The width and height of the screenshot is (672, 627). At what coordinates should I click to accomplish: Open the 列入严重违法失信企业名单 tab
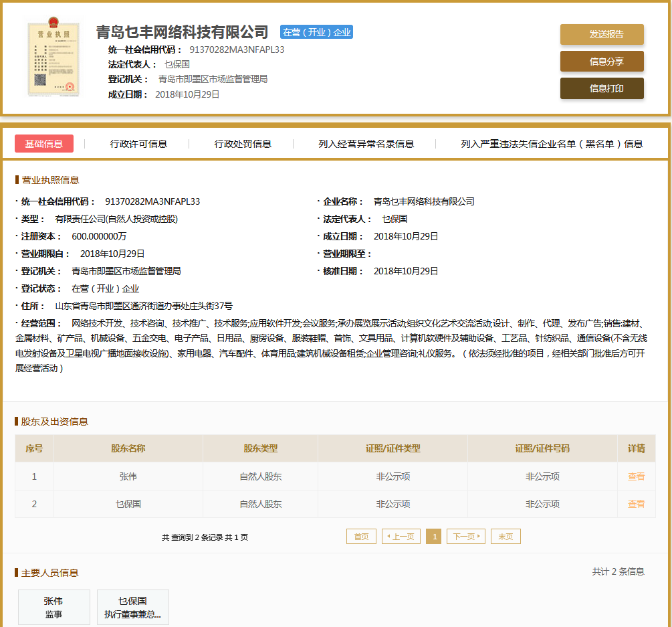(x=552, y=144)
